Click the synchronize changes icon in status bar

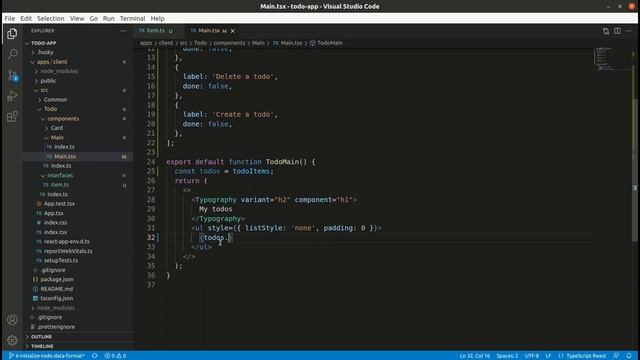click(x=94, y=356)
